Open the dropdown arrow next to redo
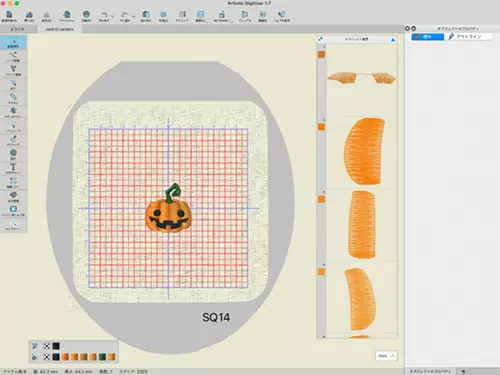 [x=134, y=16]
